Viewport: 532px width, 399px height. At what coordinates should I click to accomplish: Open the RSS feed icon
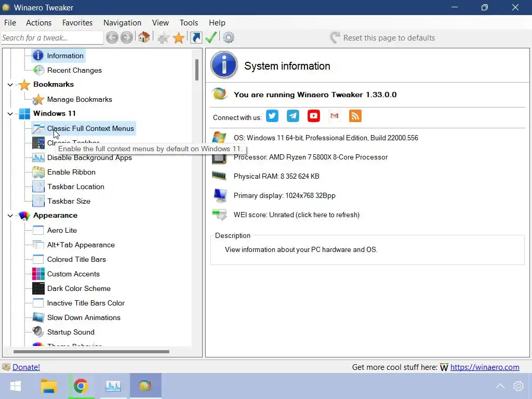click(x=355, y=116)
